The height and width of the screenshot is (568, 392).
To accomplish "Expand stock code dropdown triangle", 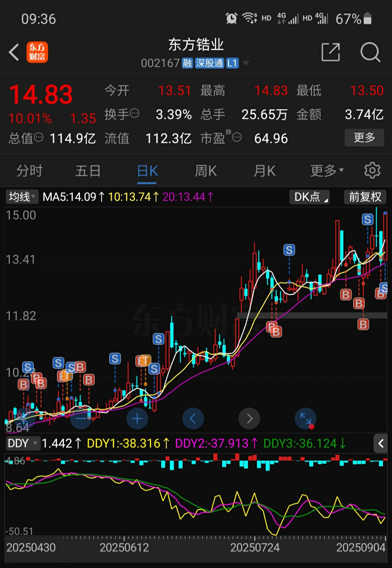I will pos(246,63).
